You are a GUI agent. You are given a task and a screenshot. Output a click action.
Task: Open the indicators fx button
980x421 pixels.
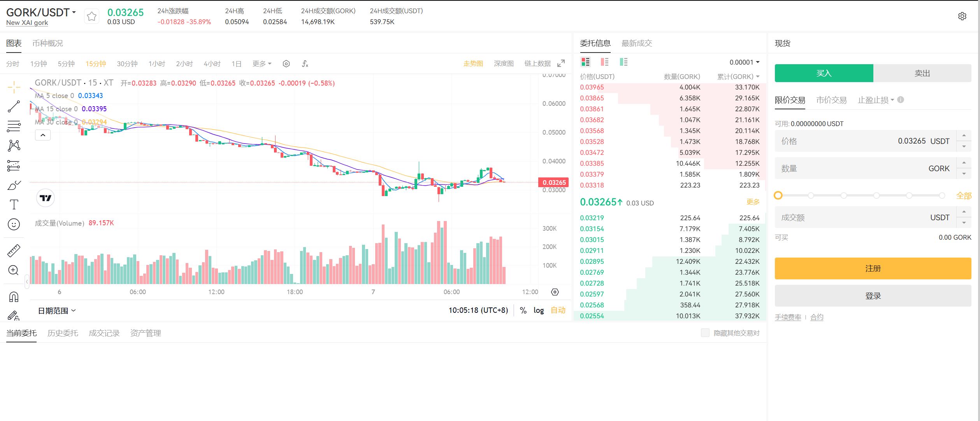(305, 64)
